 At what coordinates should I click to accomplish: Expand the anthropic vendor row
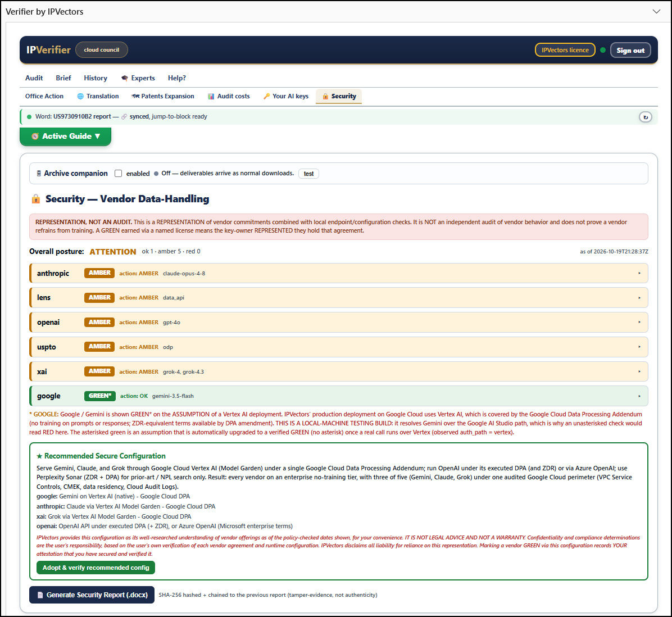coord(339,273)
